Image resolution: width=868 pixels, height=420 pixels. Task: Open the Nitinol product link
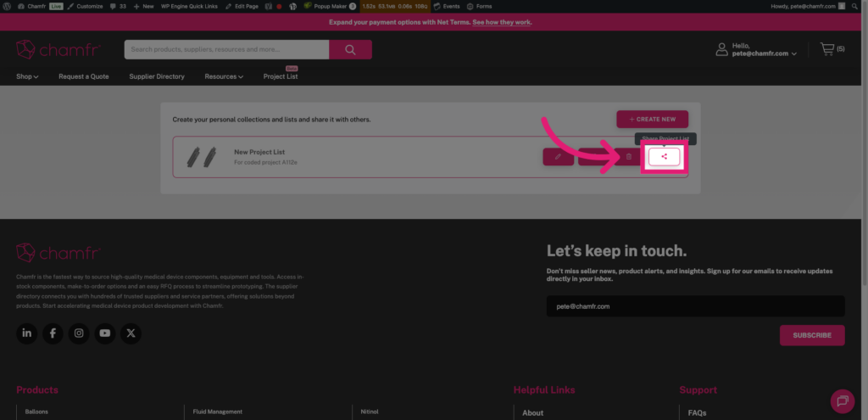coord(370,412)
